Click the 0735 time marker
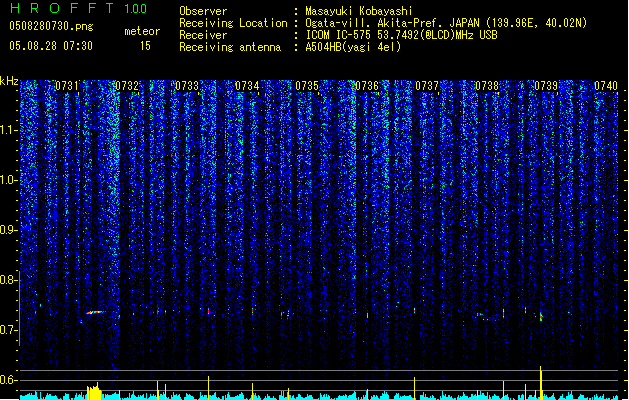The height and width of the screenshot is (400, 629). (307, 86)
